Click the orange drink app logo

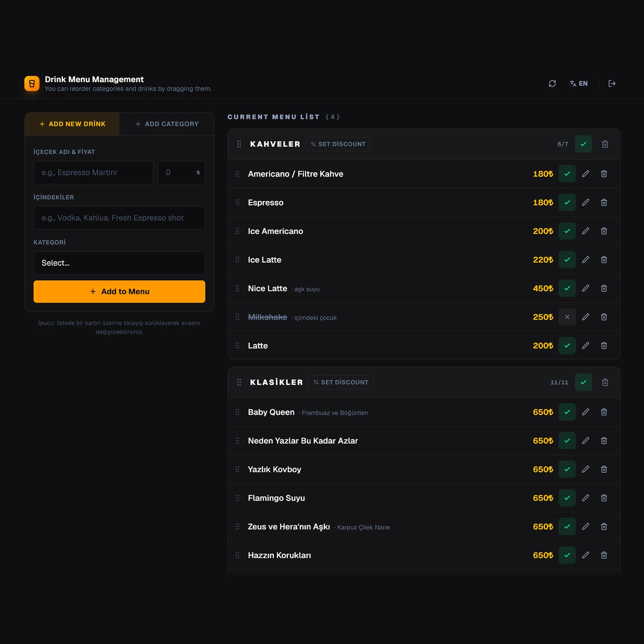(32, 83)
